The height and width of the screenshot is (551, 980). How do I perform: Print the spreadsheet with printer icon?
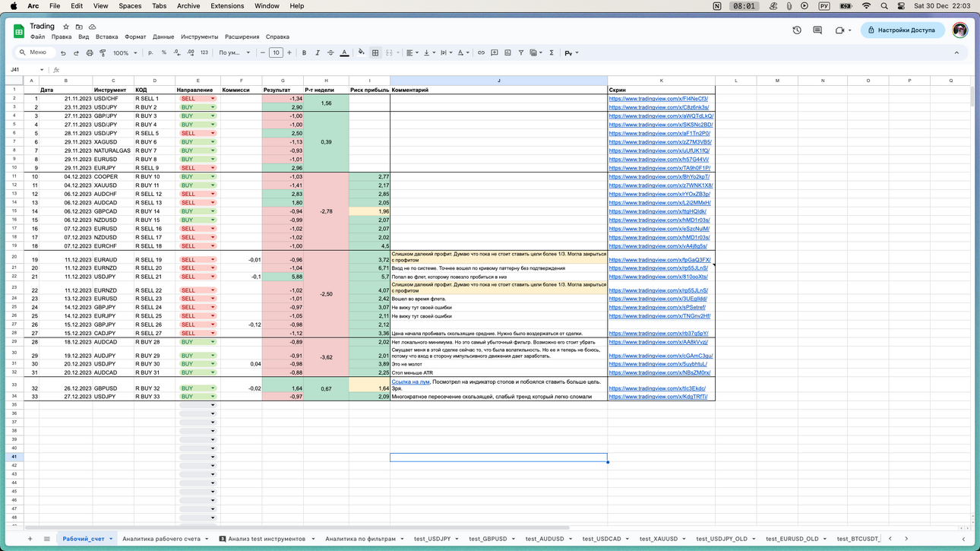coord(90,53)
